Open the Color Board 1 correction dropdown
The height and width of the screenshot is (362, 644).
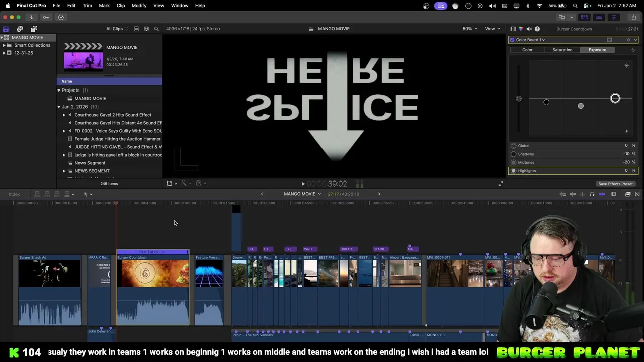pos(530,40)
